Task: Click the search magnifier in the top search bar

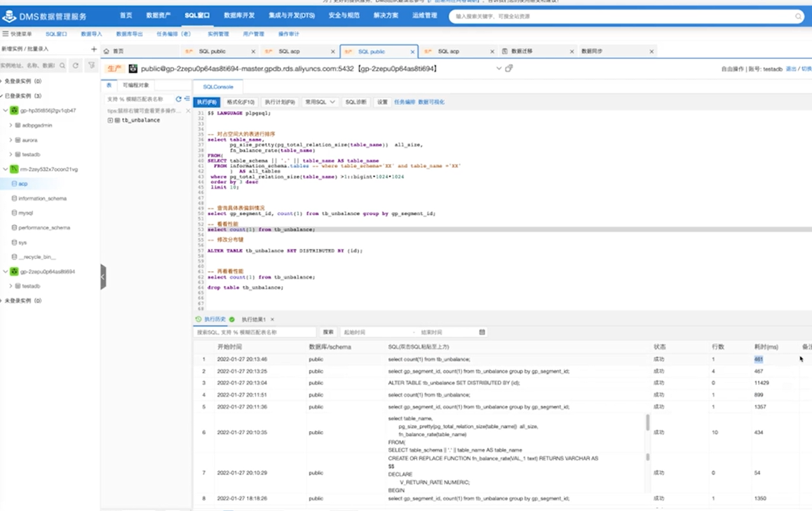Action: (x=799, y=17)
